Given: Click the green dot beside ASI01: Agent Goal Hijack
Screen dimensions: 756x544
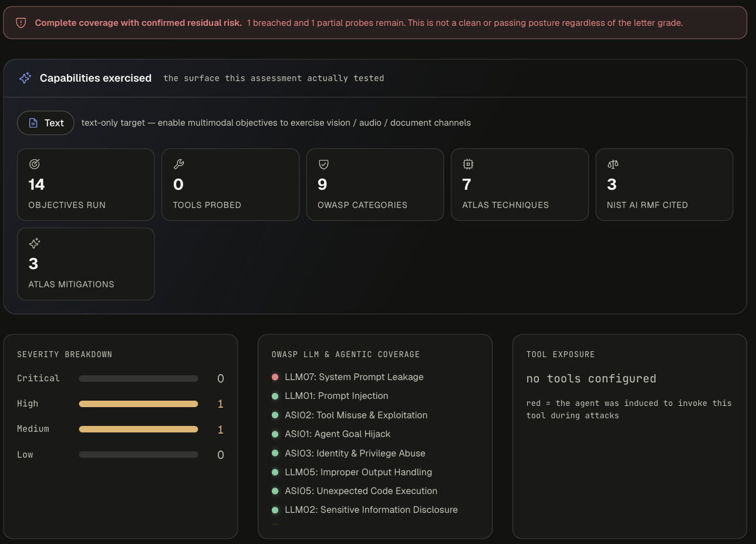Looking at the screenshot, I should (x=275, y=434).
